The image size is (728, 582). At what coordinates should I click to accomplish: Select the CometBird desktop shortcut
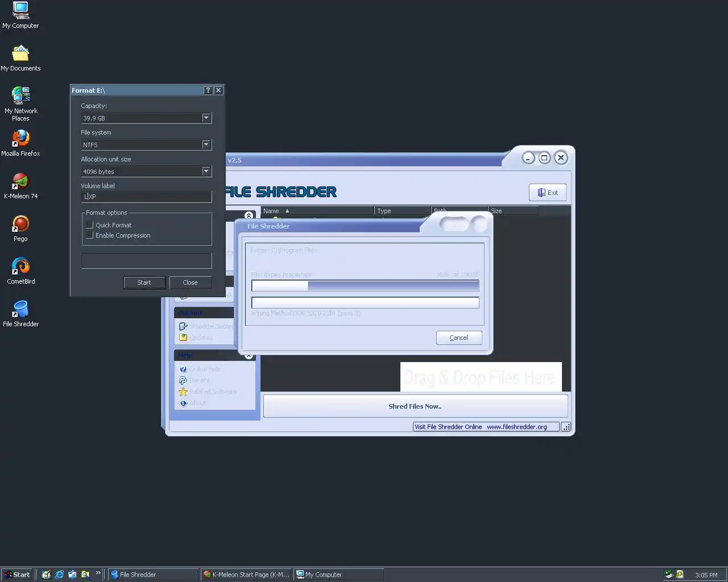coord(20,271)
